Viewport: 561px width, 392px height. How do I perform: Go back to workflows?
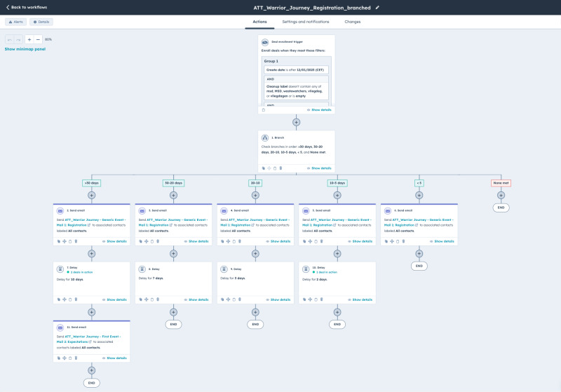[27, 7]
